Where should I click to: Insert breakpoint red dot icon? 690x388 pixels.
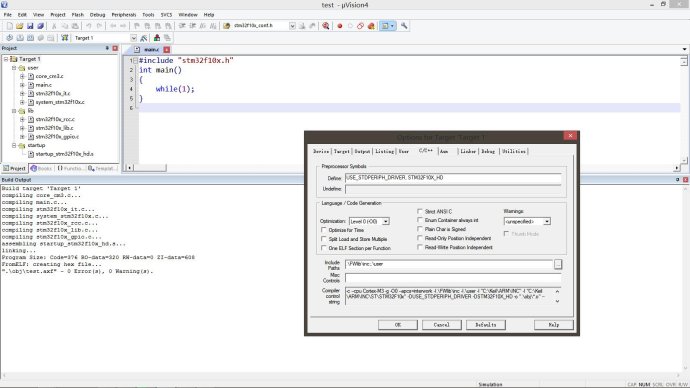[x=340, y=26]
